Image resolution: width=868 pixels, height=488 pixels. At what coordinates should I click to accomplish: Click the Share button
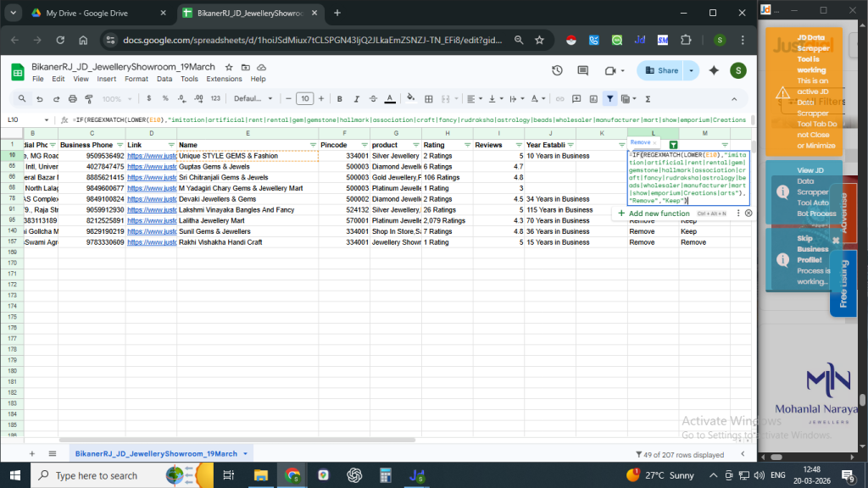pyautogui.click(x=661, y=70)
